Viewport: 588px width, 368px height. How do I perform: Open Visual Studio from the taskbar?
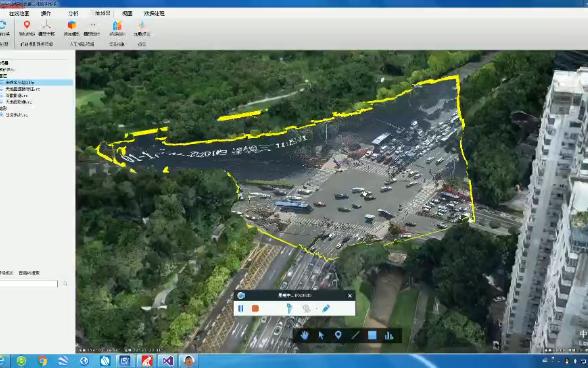[x=168, y=361]
